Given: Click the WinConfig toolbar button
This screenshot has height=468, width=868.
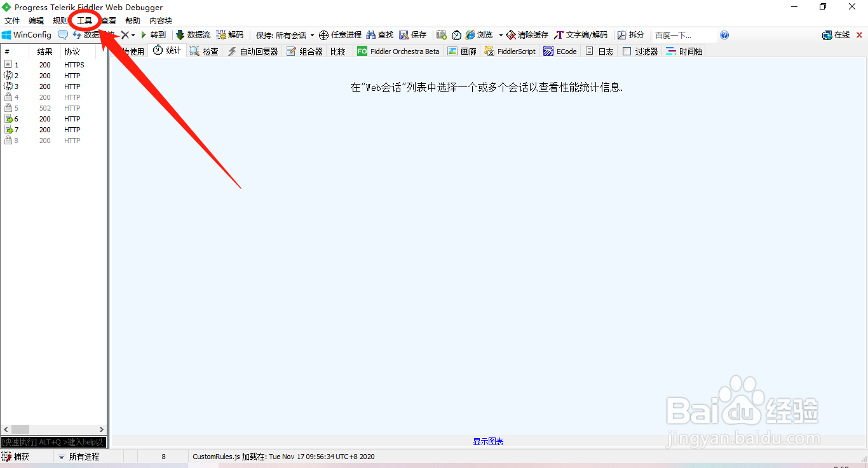Looking at the screenshot, I should coord(27,35).
